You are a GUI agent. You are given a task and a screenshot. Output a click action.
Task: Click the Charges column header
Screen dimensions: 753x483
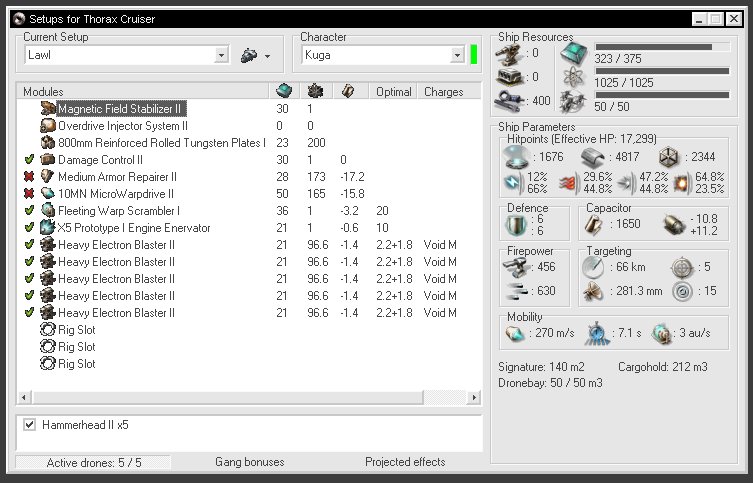(449, 91)
